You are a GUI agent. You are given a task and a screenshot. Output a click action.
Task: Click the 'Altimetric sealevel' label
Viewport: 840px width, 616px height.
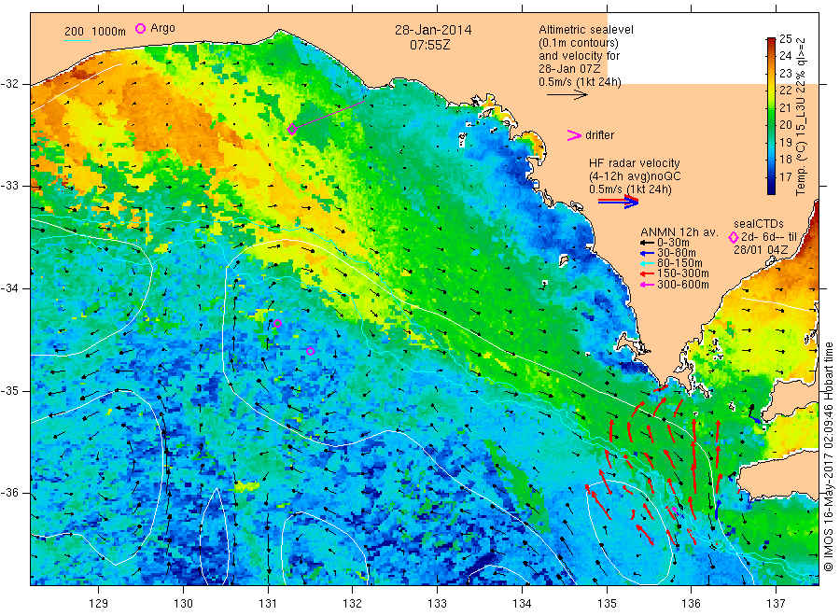pyautogui.click(x=586, y=30)
